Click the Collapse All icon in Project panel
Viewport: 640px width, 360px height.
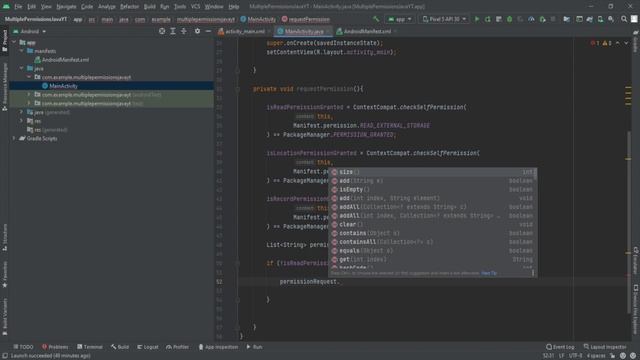(x=184, y=31)
